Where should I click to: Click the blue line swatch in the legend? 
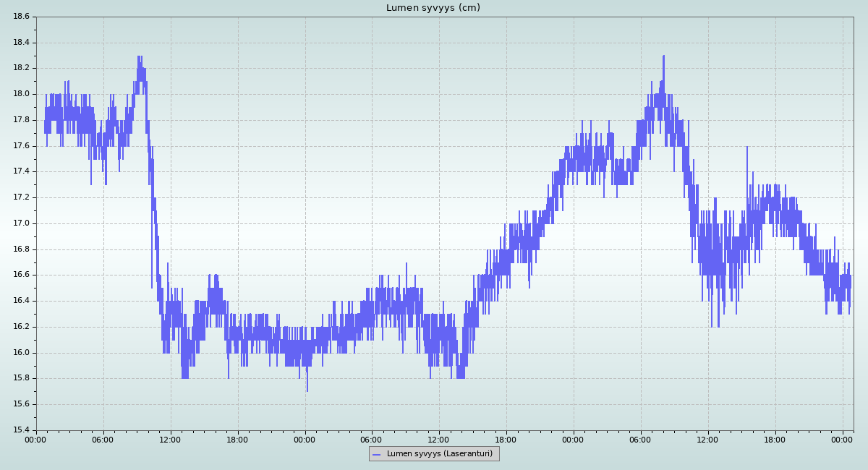pyautogui.click(x=376, y=455)
